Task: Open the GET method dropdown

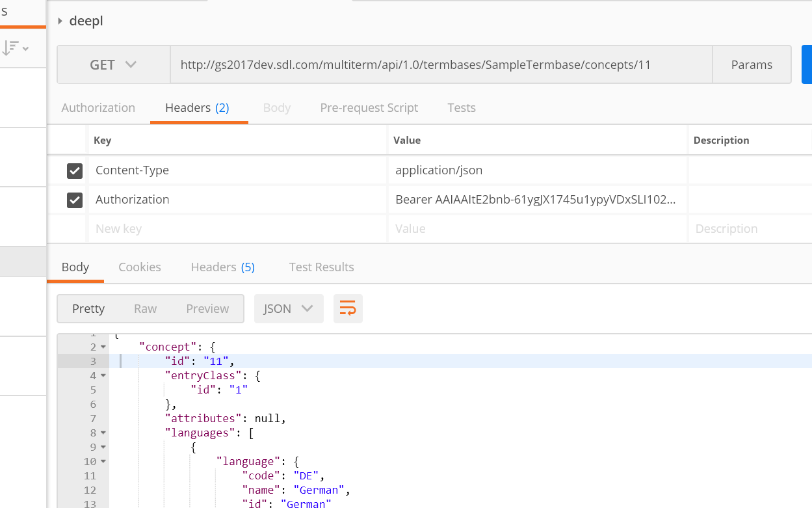Action: tap(113, 65)
